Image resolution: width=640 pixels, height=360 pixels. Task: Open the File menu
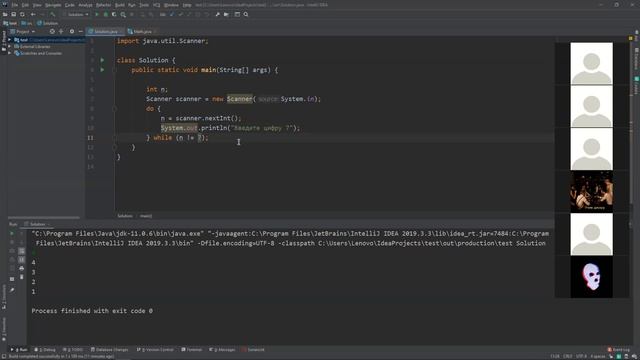coord(15,5)
